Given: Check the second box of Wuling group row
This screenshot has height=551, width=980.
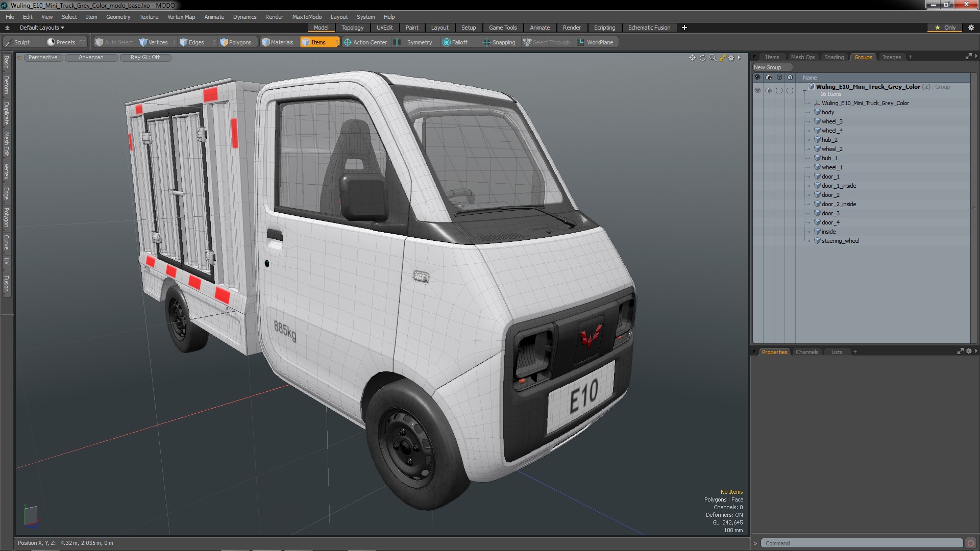Looking at the screenshot, I should [x=790, y=90].
